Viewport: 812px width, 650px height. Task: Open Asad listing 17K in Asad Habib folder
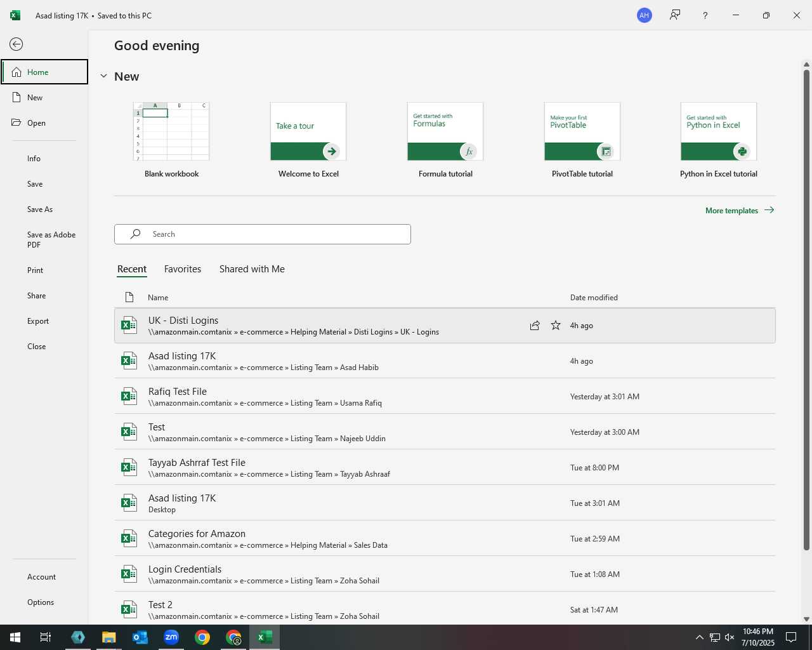coord(445,361)
